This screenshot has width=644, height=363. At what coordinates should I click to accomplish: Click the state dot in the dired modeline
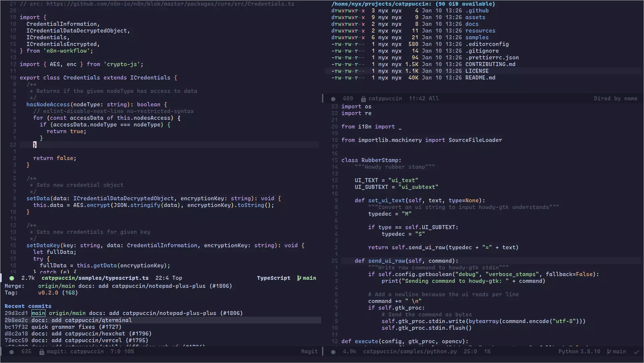tap(333, 99)
